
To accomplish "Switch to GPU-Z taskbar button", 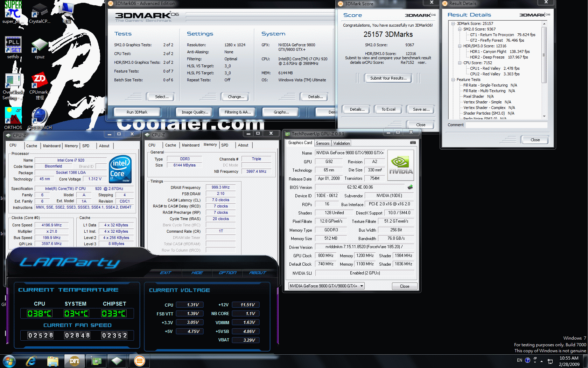I will [x=96, y=361].
